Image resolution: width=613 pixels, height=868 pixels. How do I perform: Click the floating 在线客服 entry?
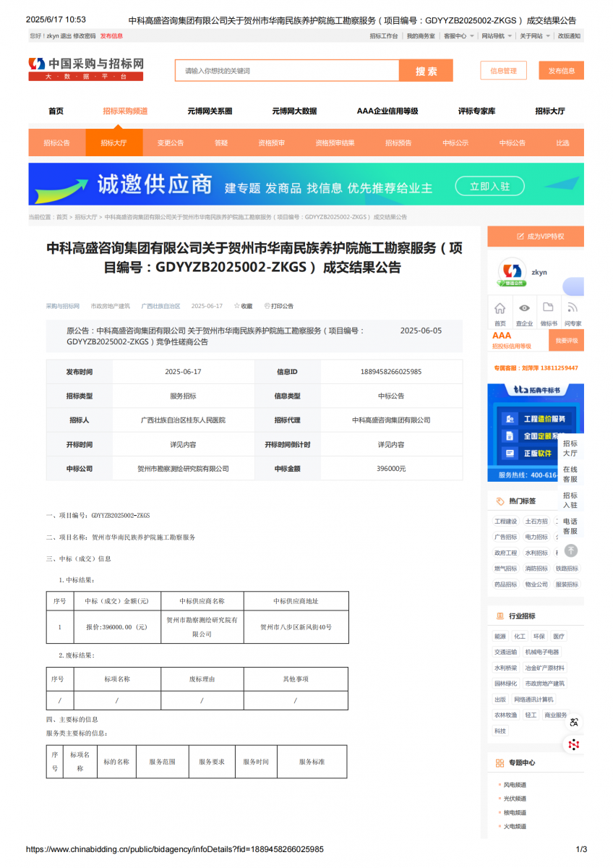pyautogui.click(x=570, y=475)
